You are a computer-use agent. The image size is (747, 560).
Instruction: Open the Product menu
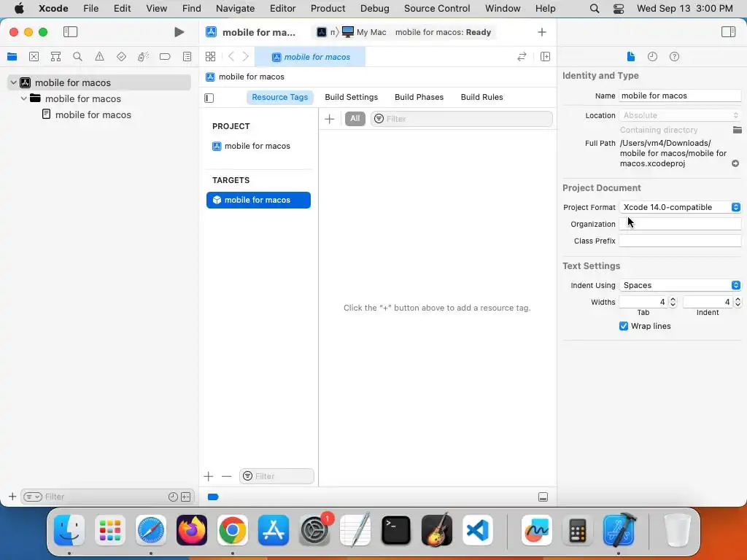328,8
